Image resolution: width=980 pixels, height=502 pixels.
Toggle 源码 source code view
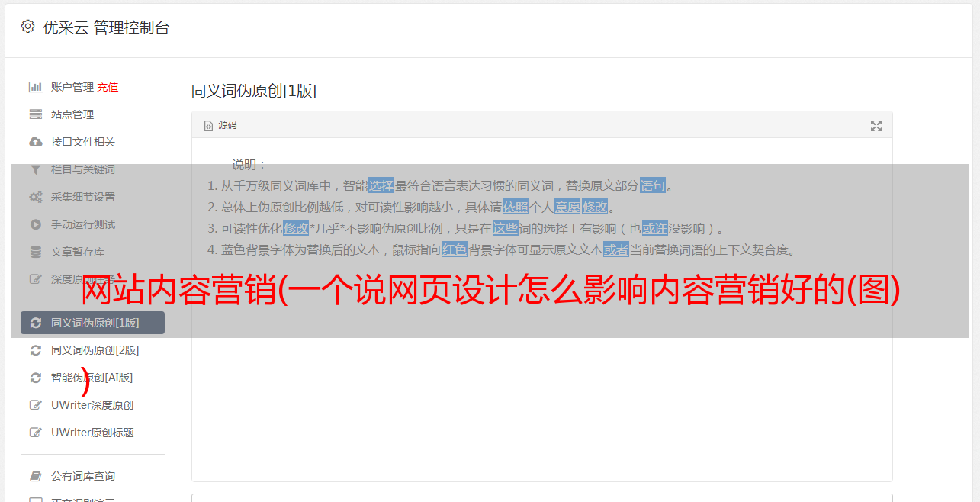(220, 125)
